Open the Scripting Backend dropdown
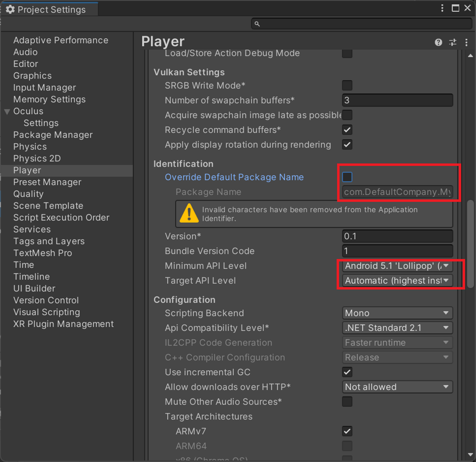The height and width of the screenshot is (462, 476). click(x=397, y=313)
